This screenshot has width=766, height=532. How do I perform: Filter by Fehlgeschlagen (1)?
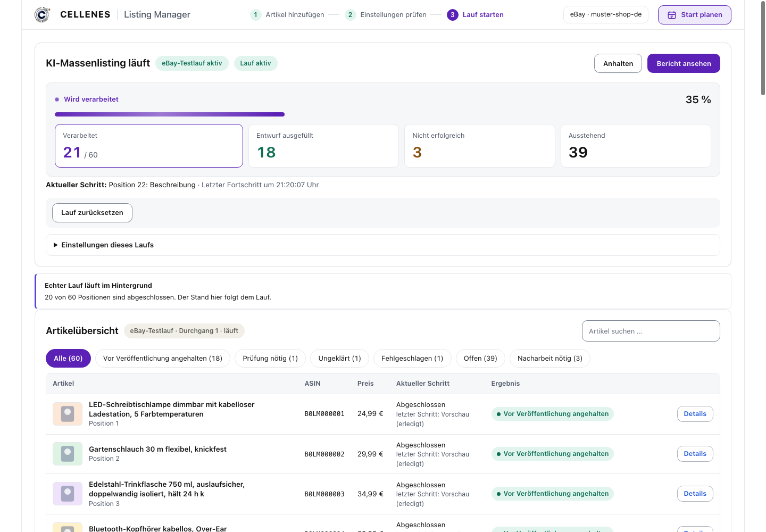pos(412,358)
